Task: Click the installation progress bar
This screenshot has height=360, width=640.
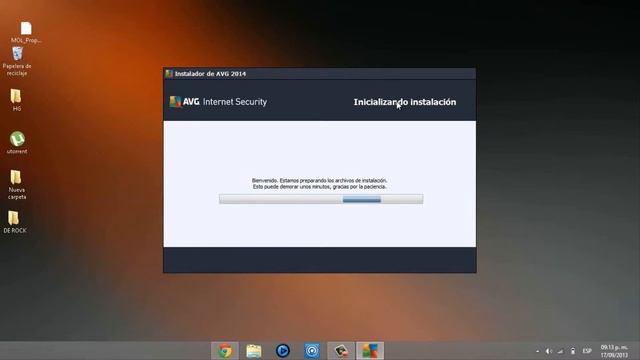Action: tap(321, 199)
